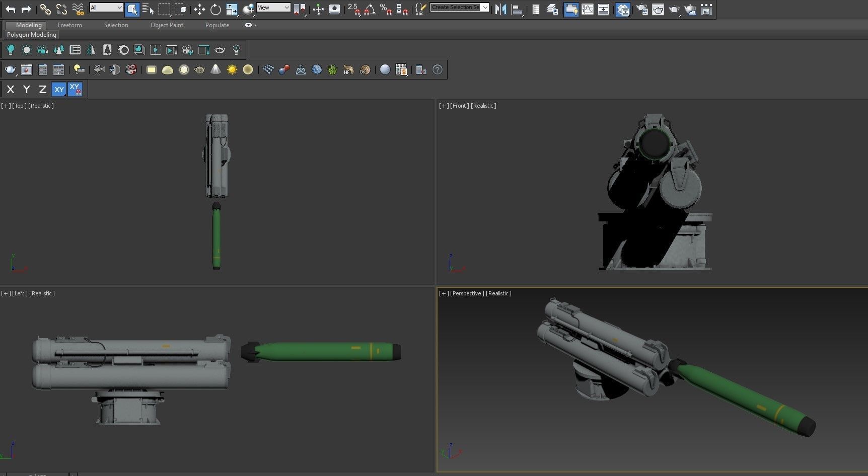868x476 pixels.
Task: Click the [Left] viewport label menu
Action: 20,293
